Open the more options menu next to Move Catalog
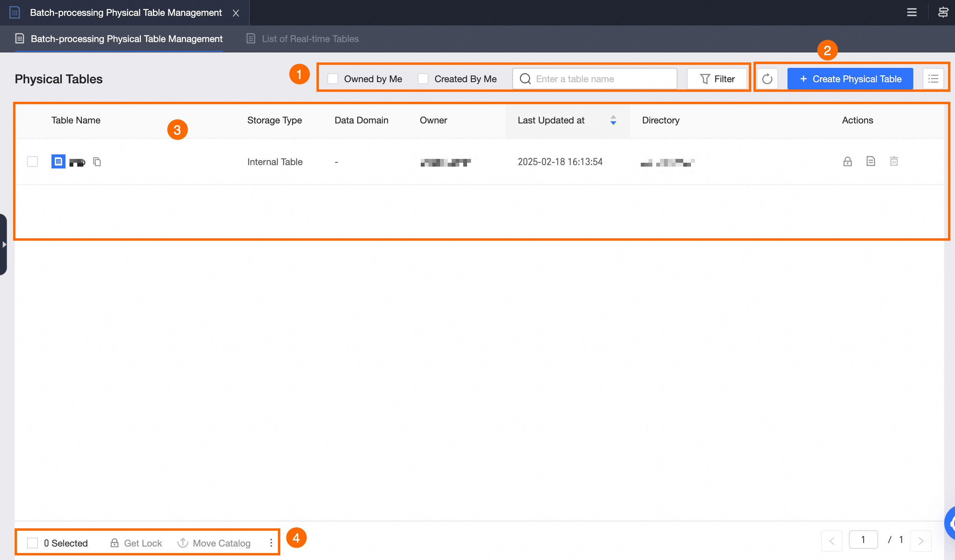Screen dimensions: 955x560 pyautogui.click(x=271, y=542)
